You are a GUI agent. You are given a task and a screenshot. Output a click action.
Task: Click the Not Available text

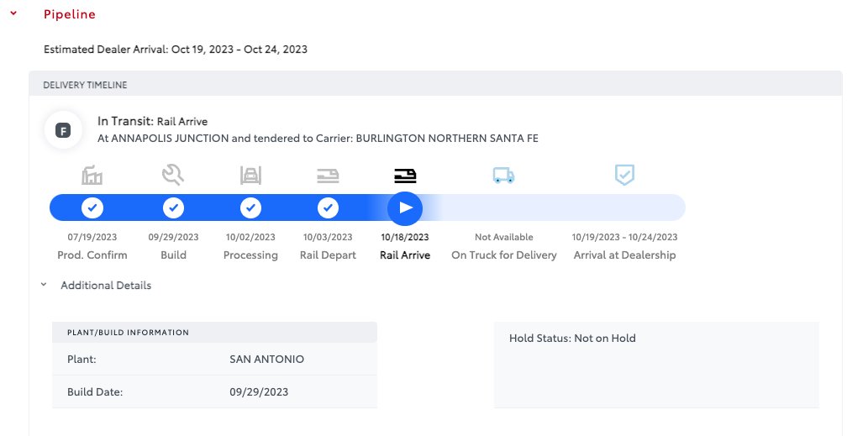504,237
